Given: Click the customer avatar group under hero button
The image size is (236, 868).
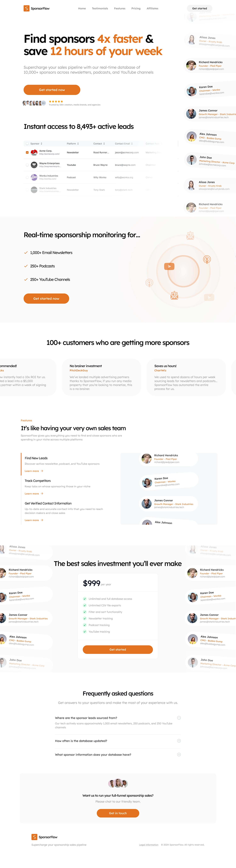Looking at the screenshot, I should [34, 103].
